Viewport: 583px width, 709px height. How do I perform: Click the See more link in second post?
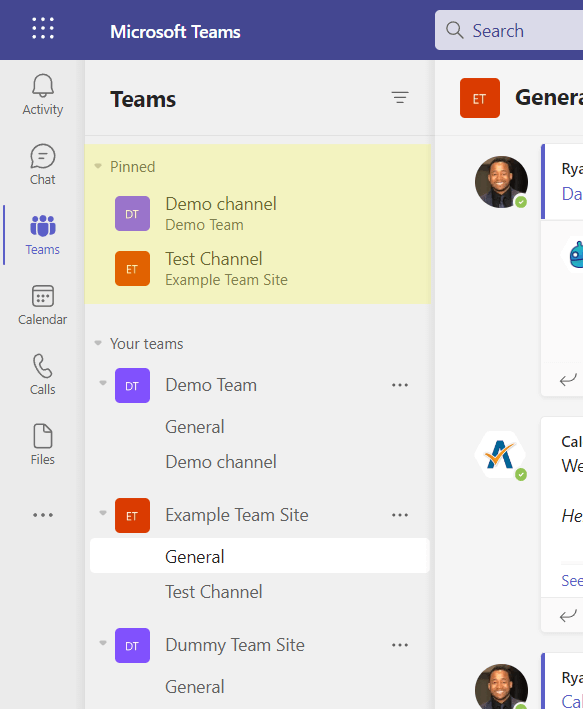click(572, 580)
